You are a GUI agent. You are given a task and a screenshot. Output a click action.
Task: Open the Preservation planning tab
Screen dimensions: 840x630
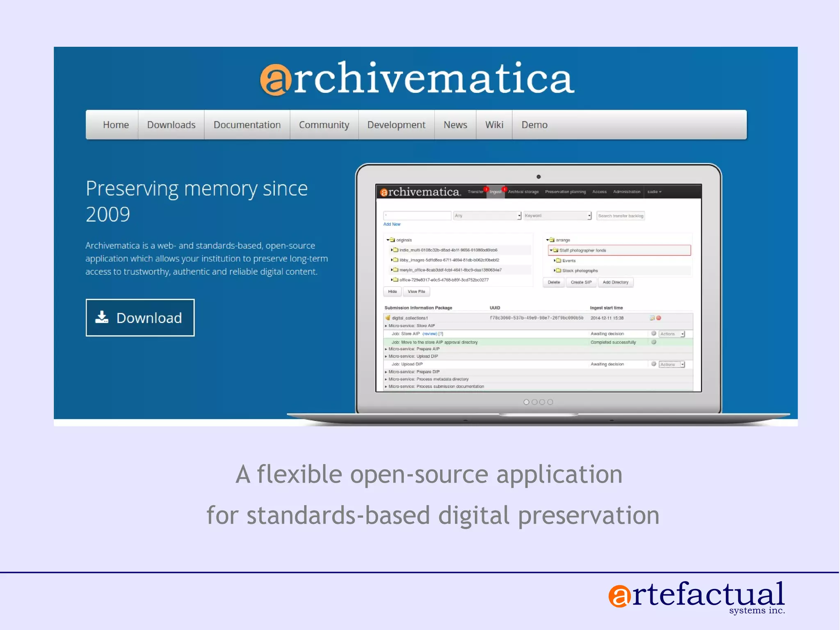[x=565, y=192]
